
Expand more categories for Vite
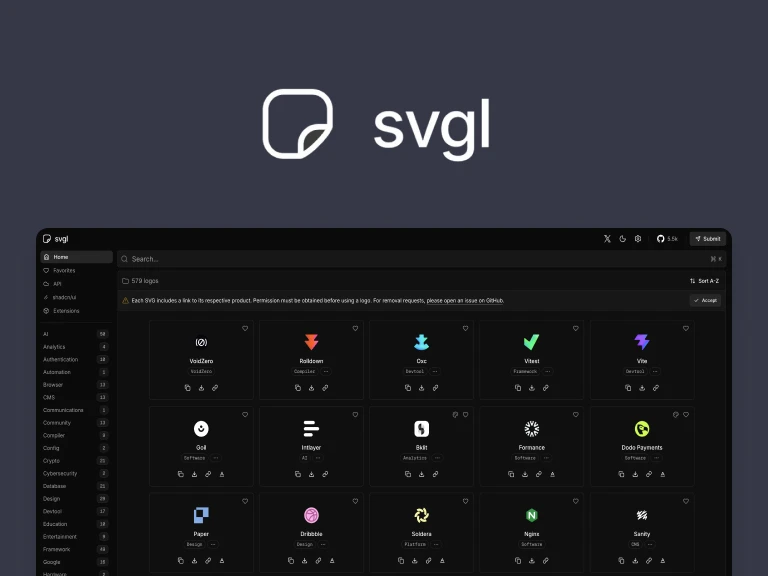tap(655, 371)
